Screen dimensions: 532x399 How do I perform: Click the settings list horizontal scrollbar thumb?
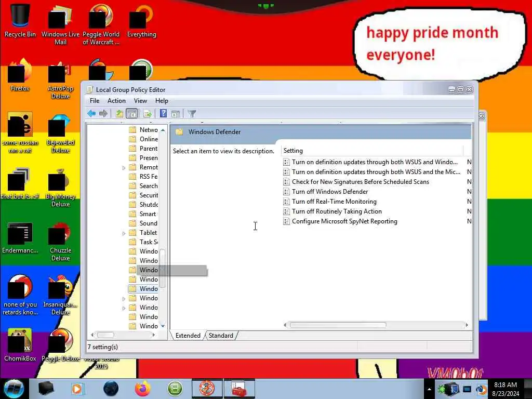tap(338, 325)
